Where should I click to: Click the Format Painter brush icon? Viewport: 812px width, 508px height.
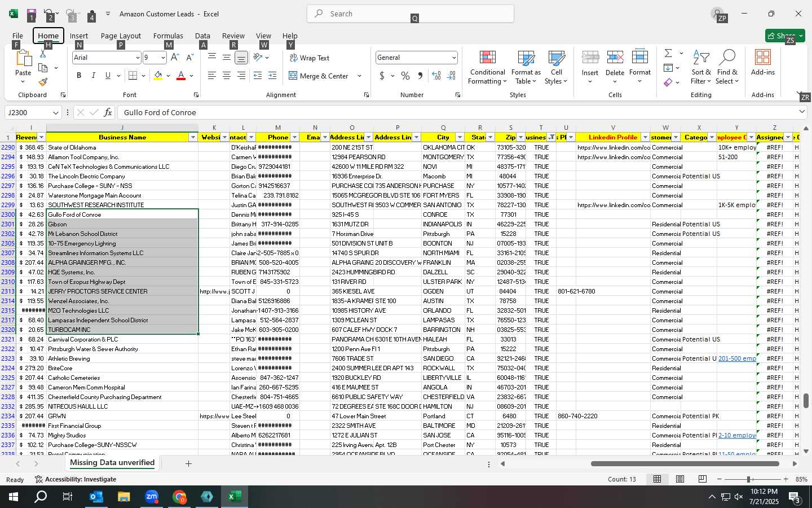[43, 82]
